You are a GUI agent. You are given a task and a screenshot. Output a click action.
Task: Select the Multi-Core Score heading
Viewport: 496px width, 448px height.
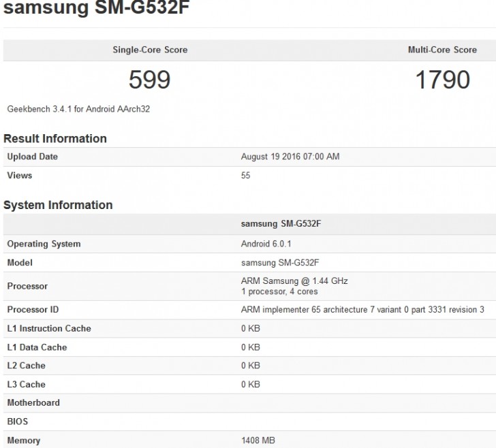[x=442, y=50]
